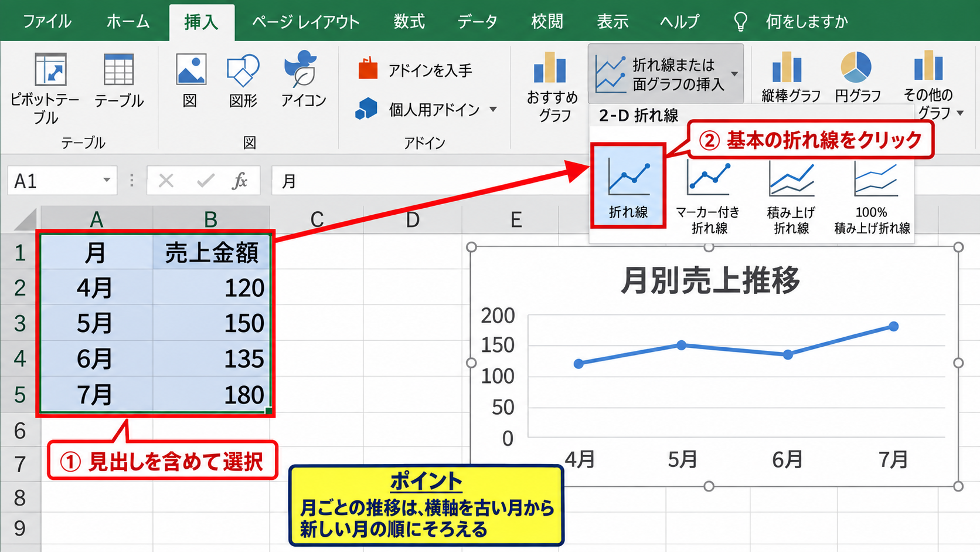Select row 6 header
The height and width of the screenshot is (552, 980).
click(20, 431)
